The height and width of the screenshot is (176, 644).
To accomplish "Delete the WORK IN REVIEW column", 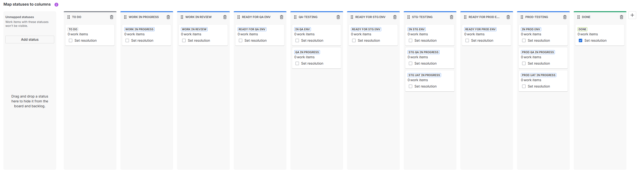I will coord(225,17).
